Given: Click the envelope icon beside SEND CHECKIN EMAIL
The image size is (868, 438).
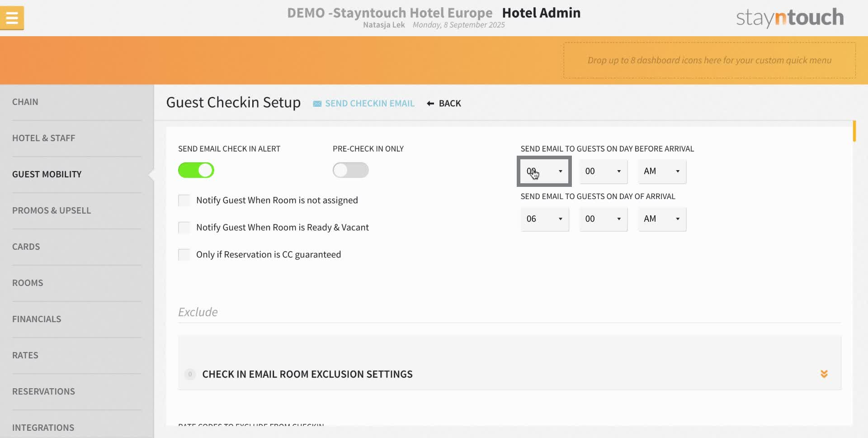Looking at the screenshot, I should pyautogui.click(x=317, y=103).
